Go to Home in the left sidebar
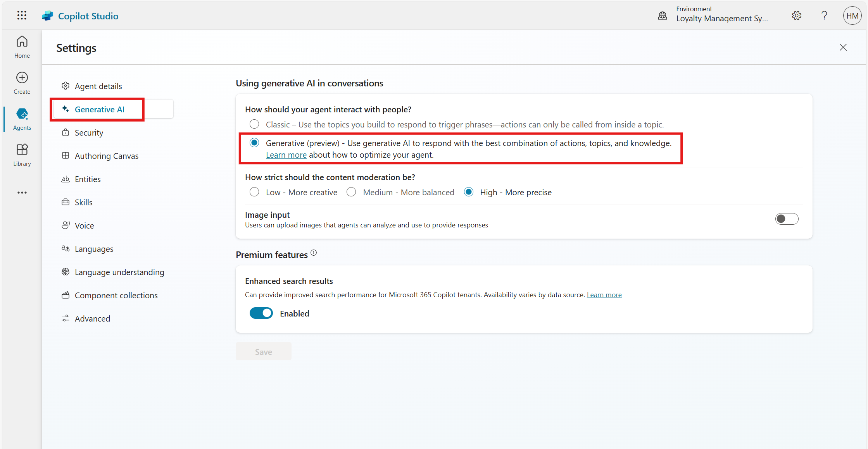Screen dimensions: 868x449 (22, 46)
